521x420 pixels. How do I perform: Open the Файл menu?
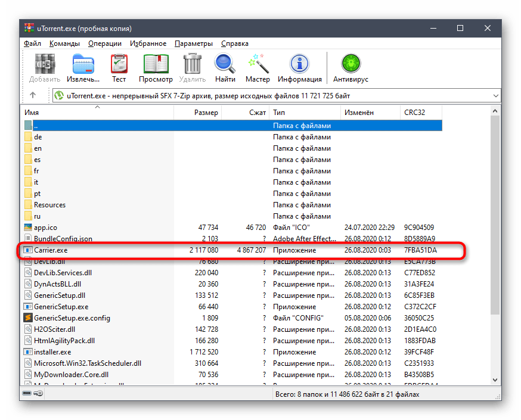tap(32, 43)
